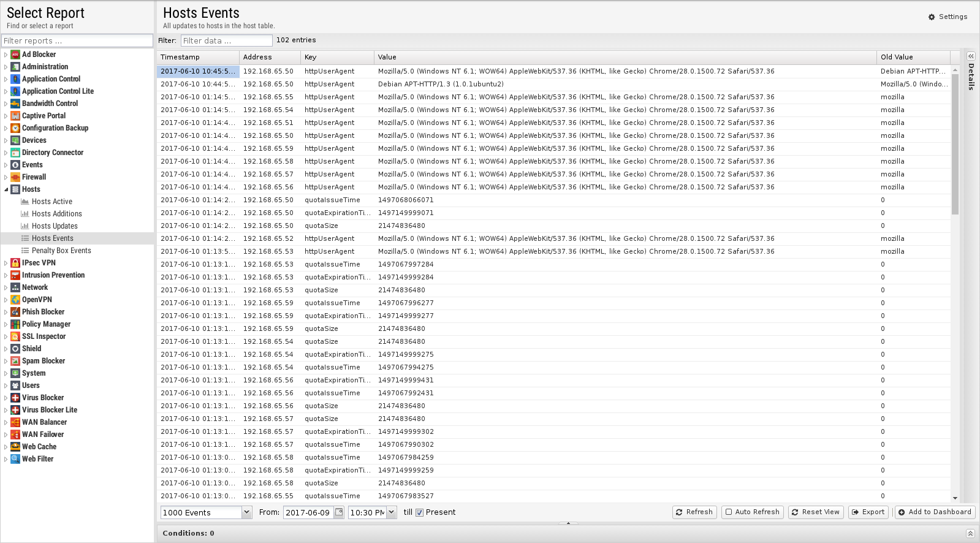Click the Bandwidth Control icon

pyautogui.click(x=15, y=104)
